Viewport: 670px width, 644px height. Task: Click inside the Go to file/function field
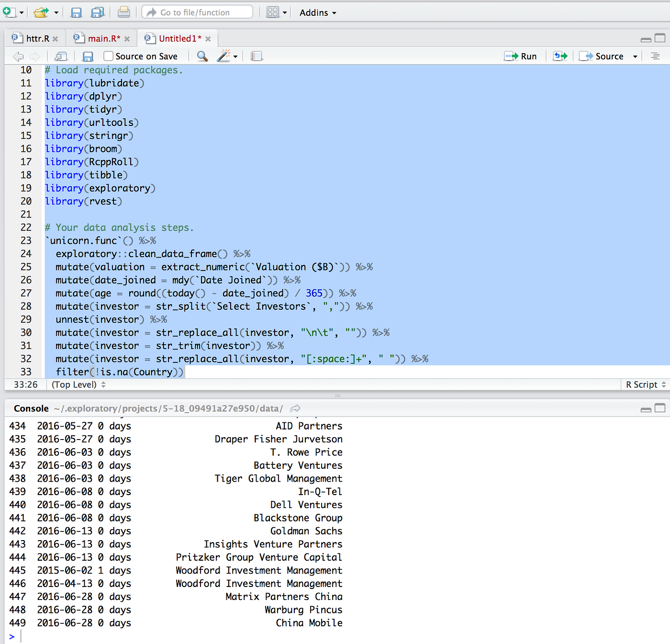coord(201,12)
